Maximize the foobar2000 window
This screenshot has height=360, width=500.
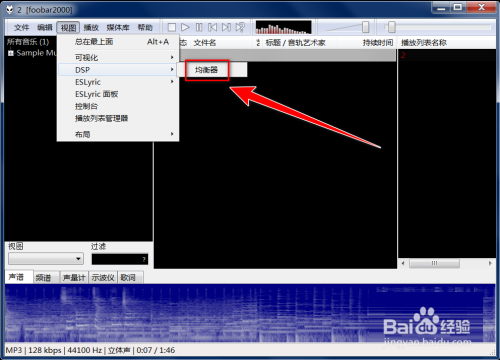point(458,7)
